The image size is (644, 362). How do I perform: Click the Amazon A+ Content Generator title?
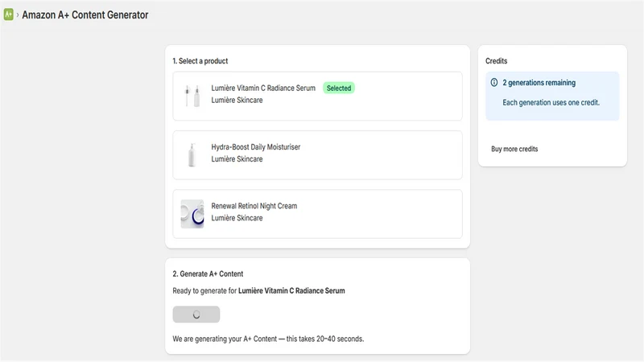(x=85, y=14)
